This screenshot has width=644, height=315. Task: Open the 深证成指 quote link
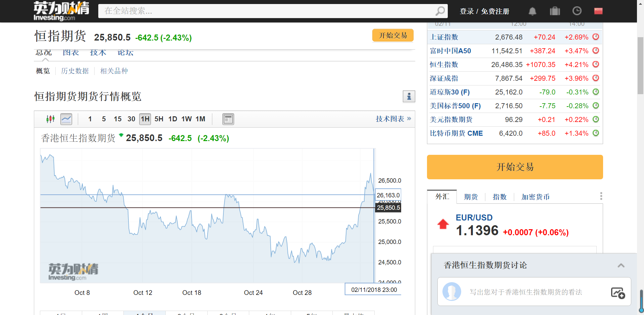tap(444, 78)
